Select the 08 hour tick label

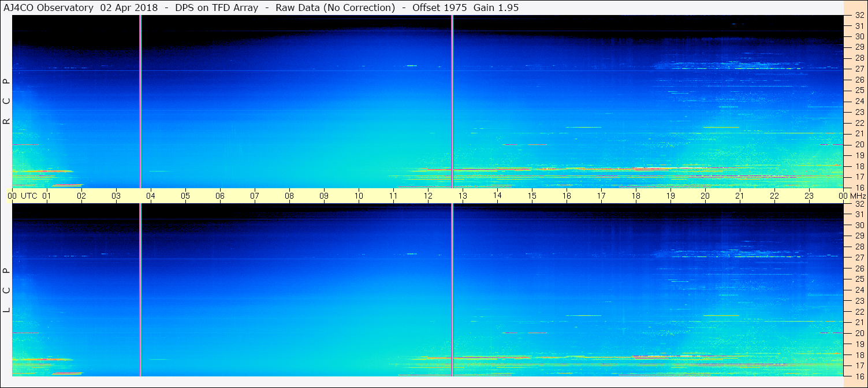click(x=289, y=196)
